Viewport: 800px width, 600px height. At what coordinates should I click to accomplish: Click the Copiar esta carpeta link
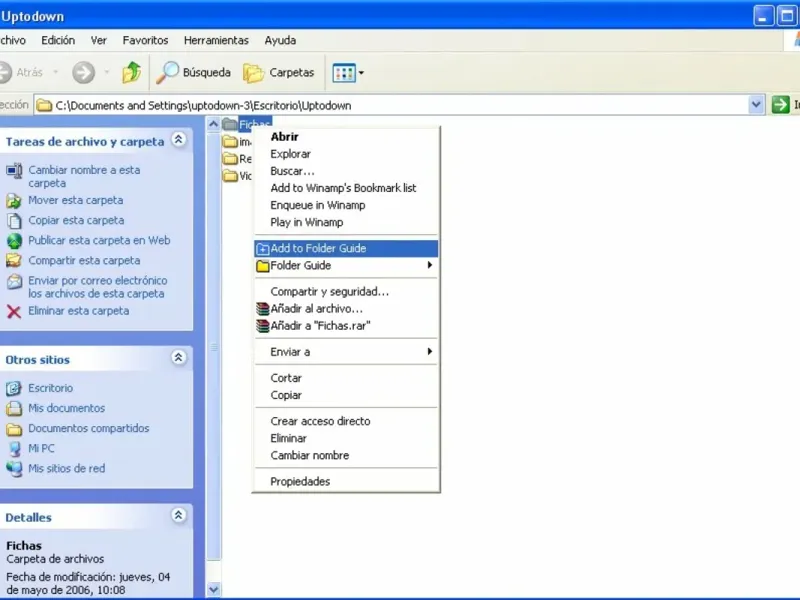coord(76,220)
